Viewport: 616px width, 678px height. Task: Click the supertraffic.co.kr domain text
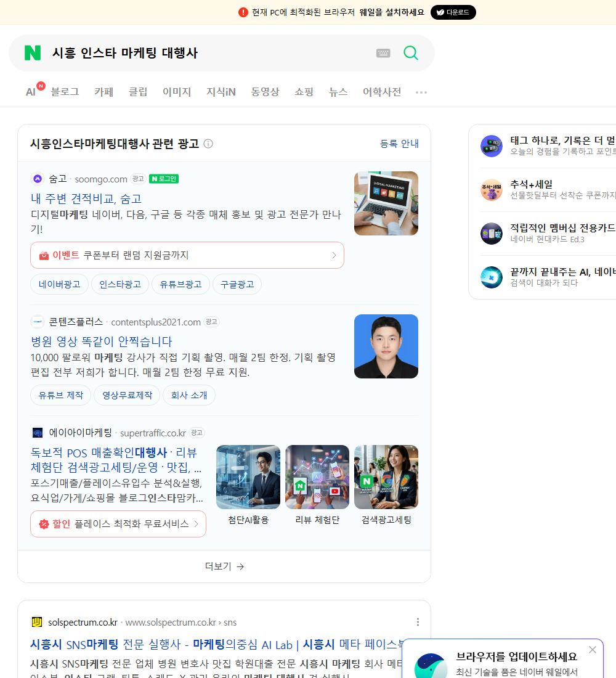[153, 433]
